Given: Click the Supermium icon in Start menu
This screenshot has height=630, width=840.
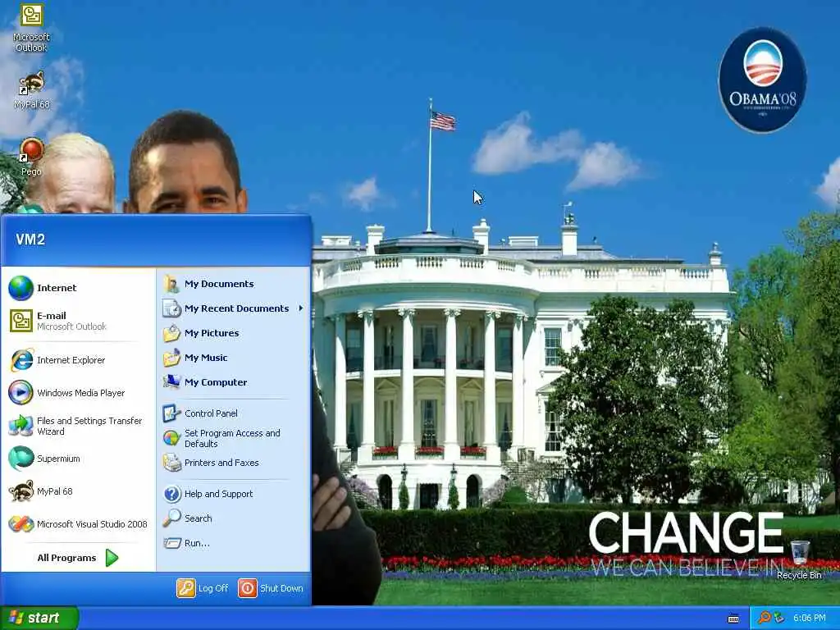Looking at the screenshot, I should tap(21, 459).
